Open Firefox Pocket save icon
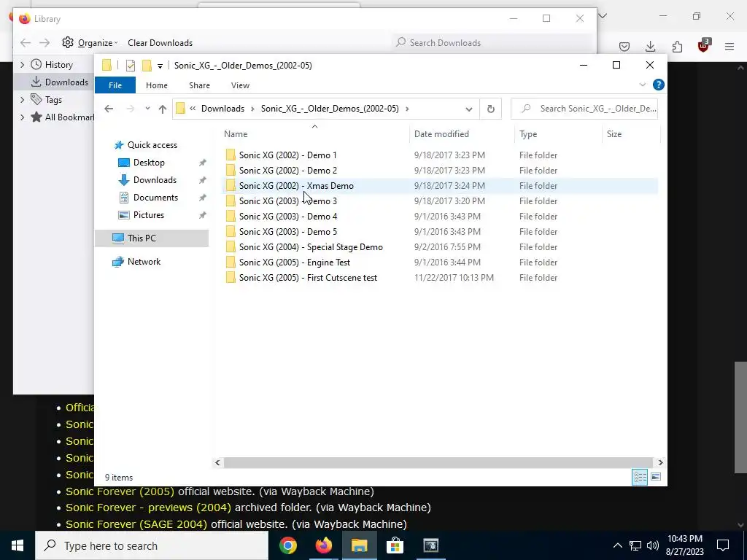 click(624, 47)
